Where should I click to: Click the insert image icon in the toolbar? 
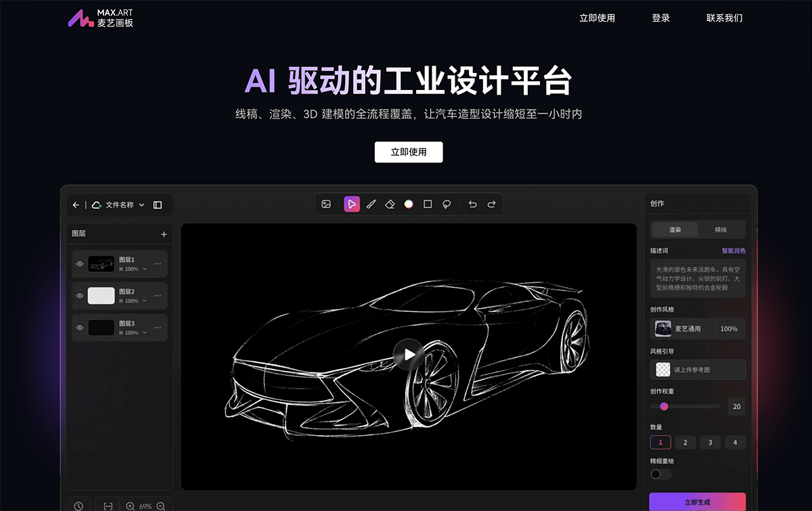(x=326, y=204)
